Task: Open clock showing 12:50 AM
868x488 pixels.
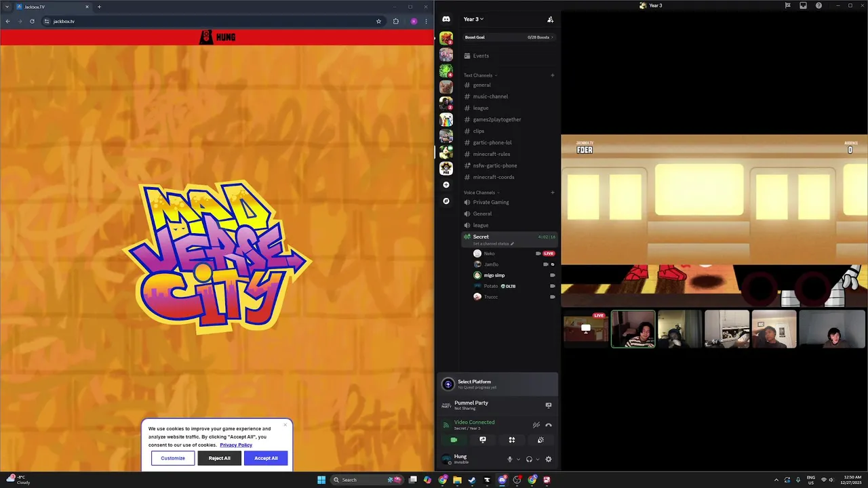Action: tap(852, 480)
